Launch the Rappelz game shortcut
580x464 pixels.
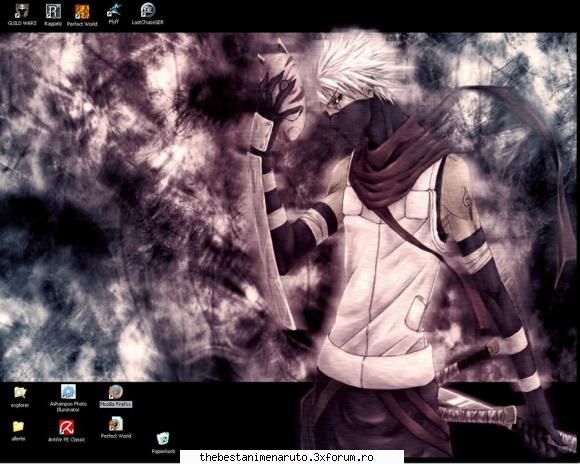click(x=53, y=15)
